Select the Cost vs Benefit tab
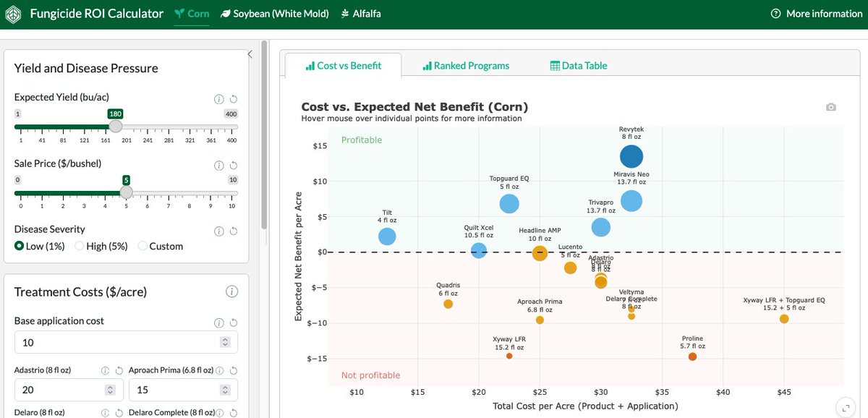The width and height of the screenshot is (868, 418). point(343,65)
